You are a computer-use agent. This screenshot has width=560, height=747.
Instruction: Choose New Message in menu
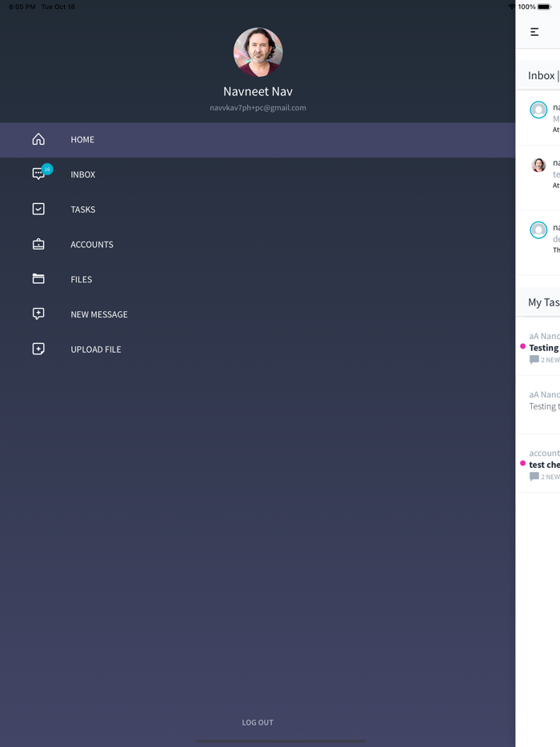coord(258,314)
